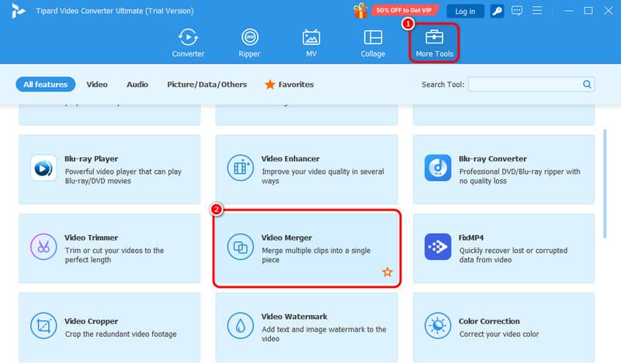Show Picture/Data/Others tools

(x=206, y=85)
